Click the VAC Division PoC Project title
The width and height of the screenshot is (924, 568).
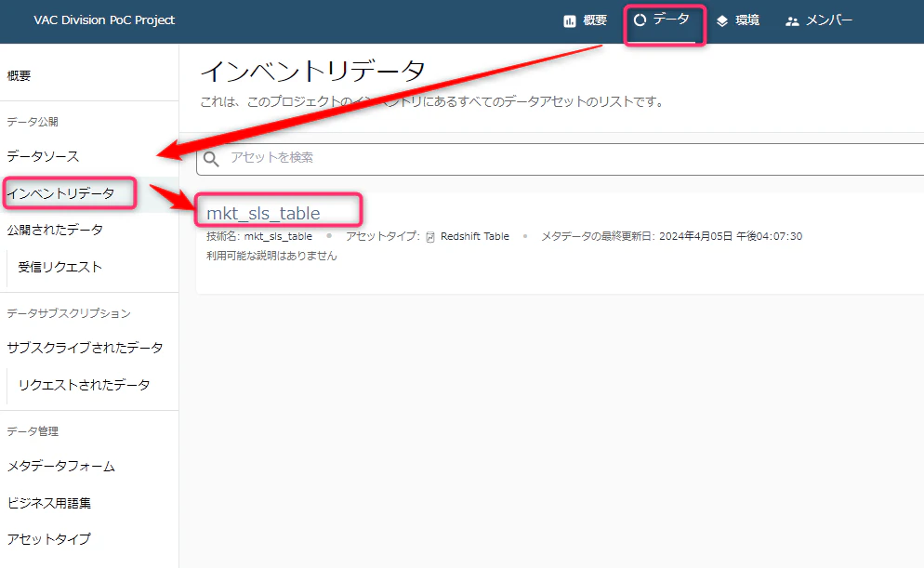pyautogui.click(x=104, y=20)
